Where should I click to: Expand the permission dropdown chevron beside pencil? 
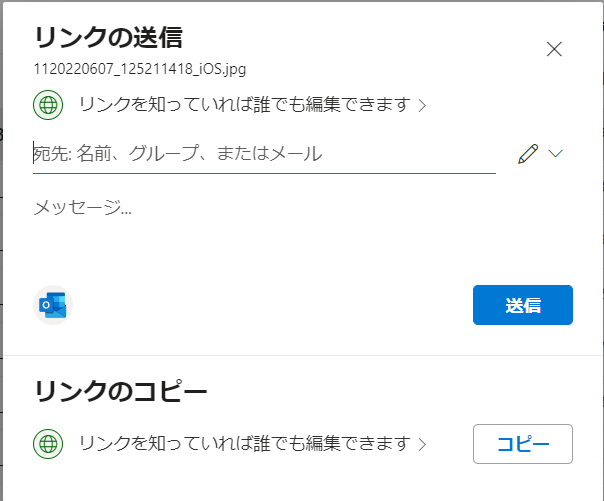(x=555, y=154)
